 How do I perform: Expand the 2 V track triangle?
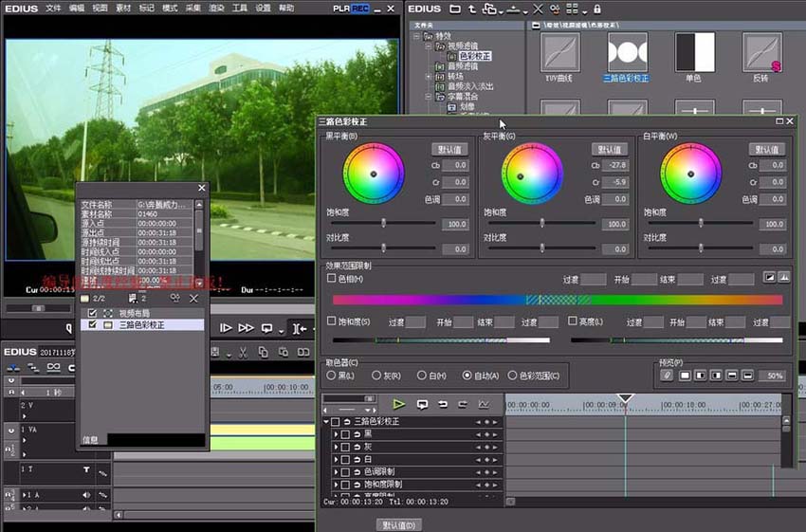(x=24, y=416)
